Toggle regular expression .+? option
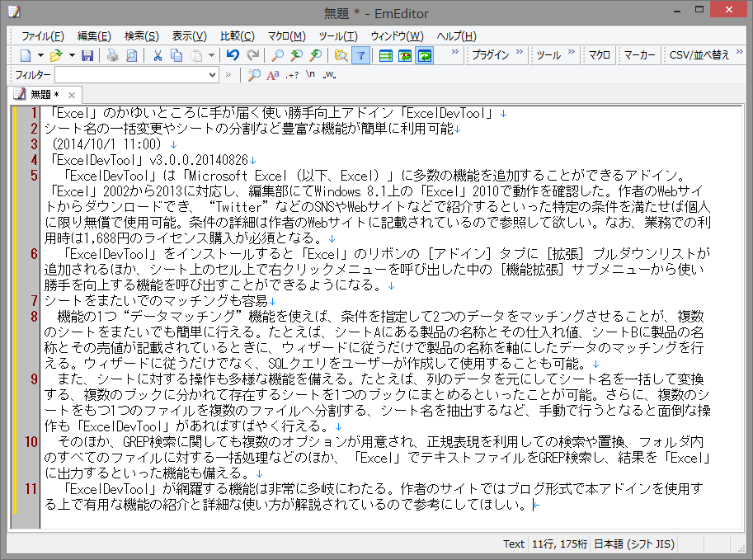753x560 pixels. coord(292,75)
